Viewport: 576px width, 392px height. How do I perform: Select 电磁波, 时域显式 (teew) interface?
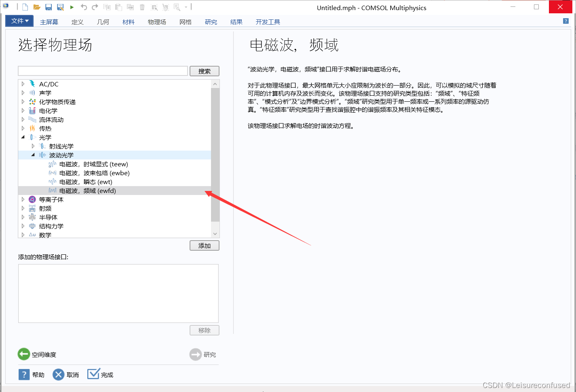click(x=94, y=164)
